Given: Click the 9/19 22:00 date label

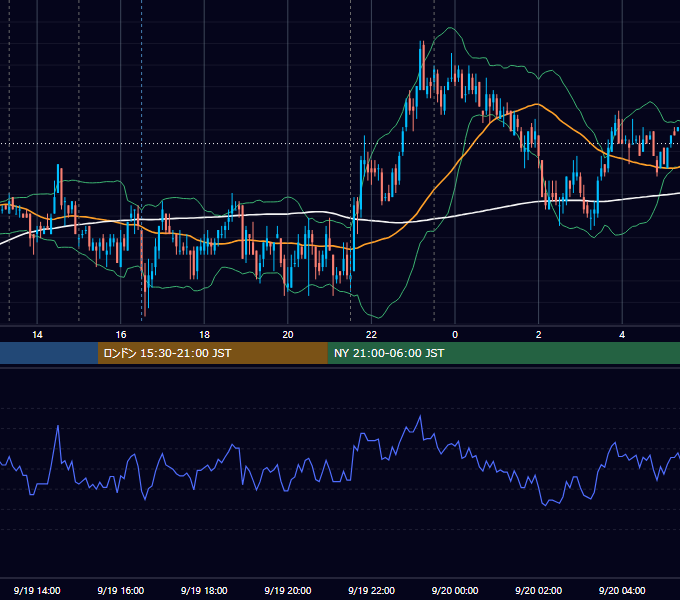Looking at the screenshot, I should click(x=372, y=590).
